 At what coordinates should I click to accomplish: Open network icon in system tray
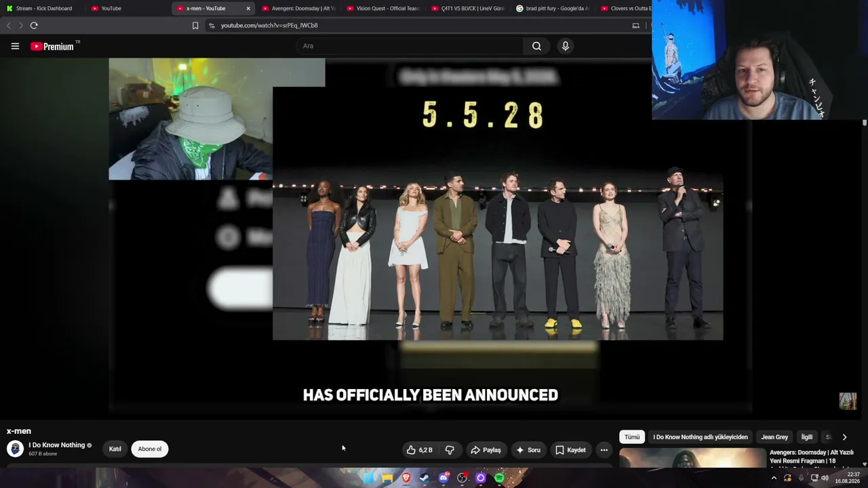pos(814,478)
